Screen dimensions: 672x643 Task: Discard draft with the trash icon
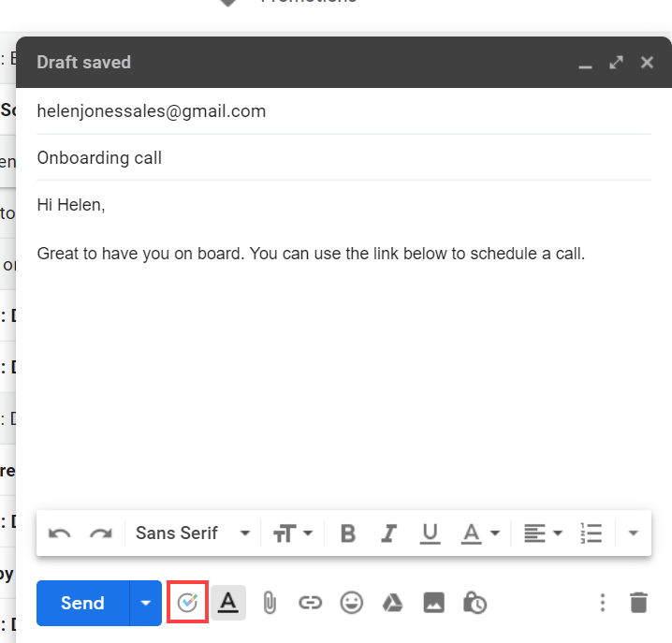pos(638,603)
